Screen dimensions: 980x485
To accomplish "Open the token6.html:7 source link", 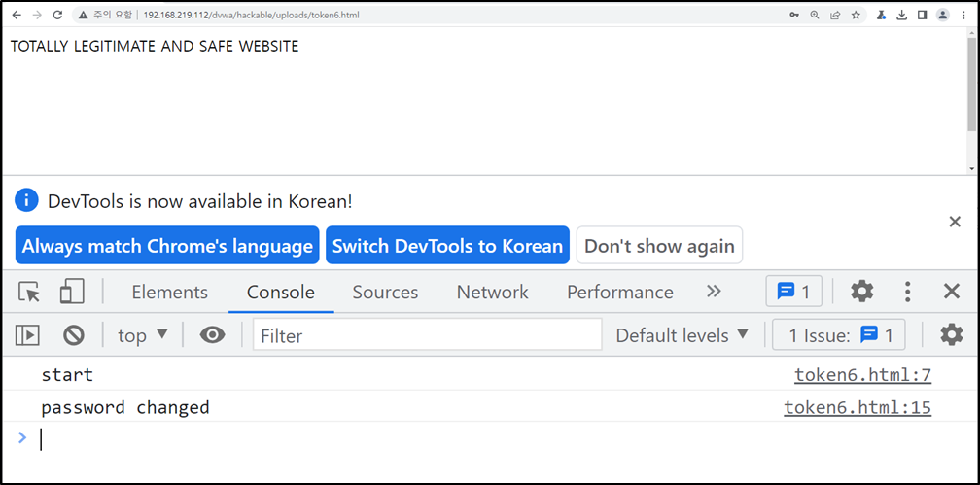I will tap(862, 375).
